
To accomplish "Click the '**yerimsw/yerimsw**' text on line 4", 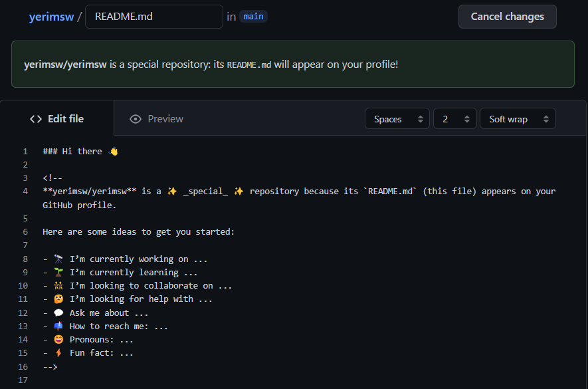I will [x=89, y=192].
